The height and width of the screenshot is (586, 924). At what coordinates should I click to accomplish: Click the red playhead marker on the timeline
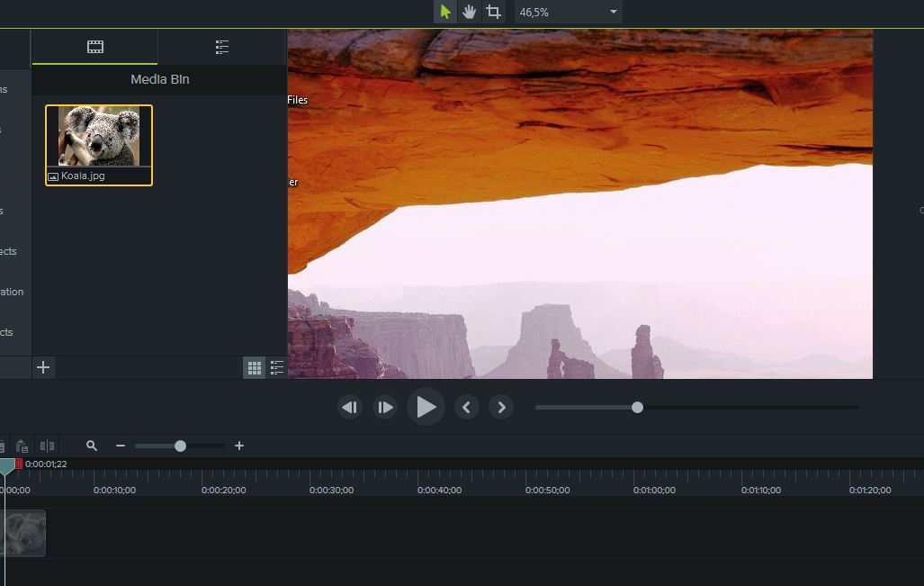(x=18, y=462)
